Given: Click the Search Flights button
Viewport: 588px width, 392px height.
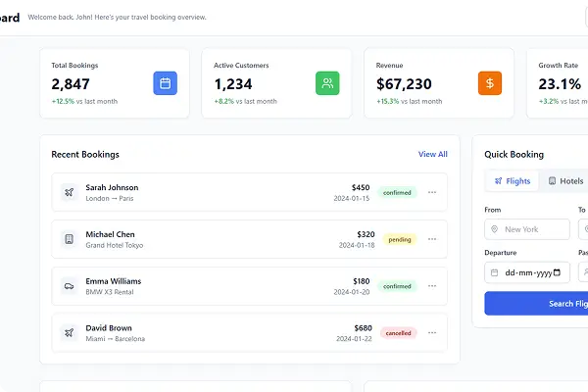Looking at the screenshot, I should click(536, 304).
